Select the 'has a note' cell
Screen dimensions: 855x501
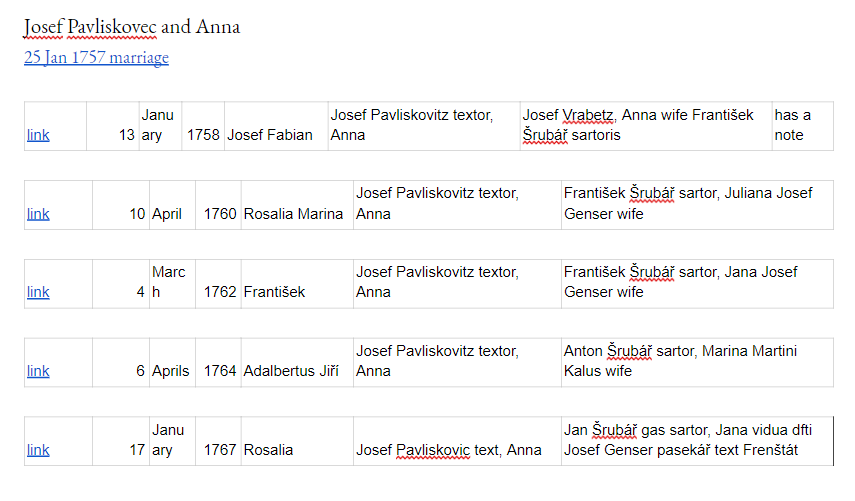click(x=803, y=126)
